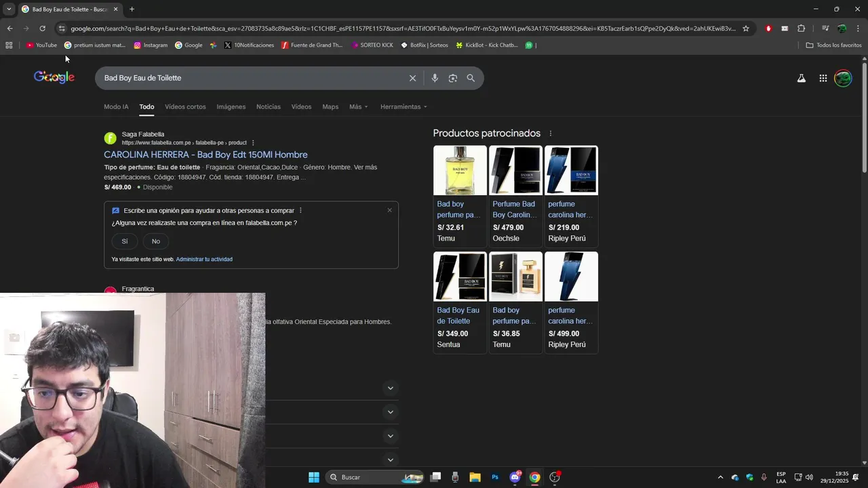Viewport: 868px width, 488px height.
Task: Open the Chrome apps shortcut in bookmarks bar
Action: 9,45
